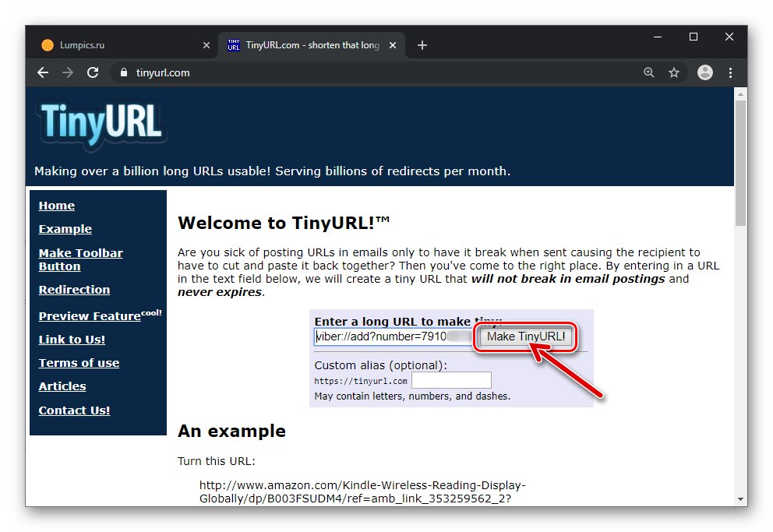Go back with the browser back arrow
The width and height of the screenshot is (773, 532).
[43, 73]
